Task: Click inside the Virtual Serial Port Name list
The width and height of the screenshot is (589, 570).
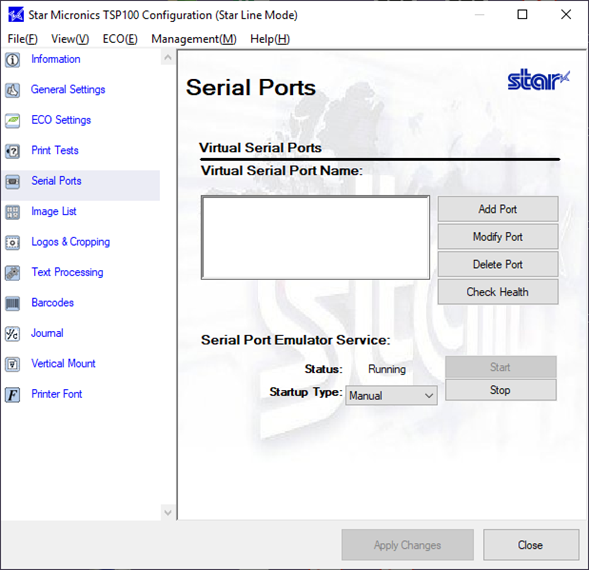Action: [316, 237]
